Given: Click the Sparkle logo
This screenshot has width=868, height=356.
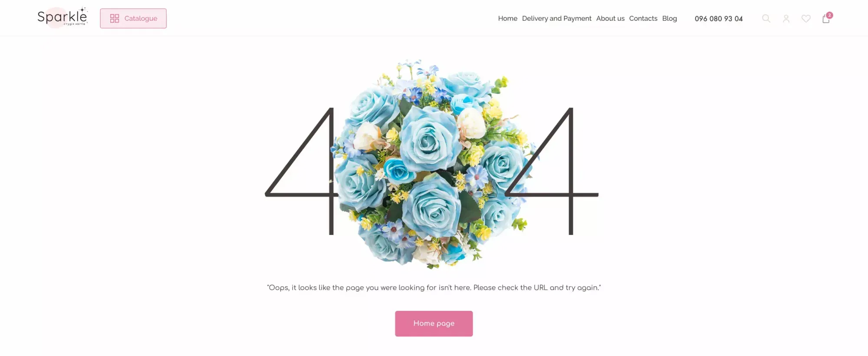Looking at the screenshot, I should point(62,17).
